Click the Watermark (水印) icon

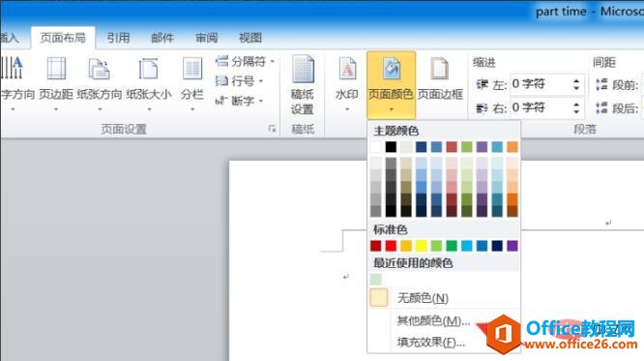347,69
